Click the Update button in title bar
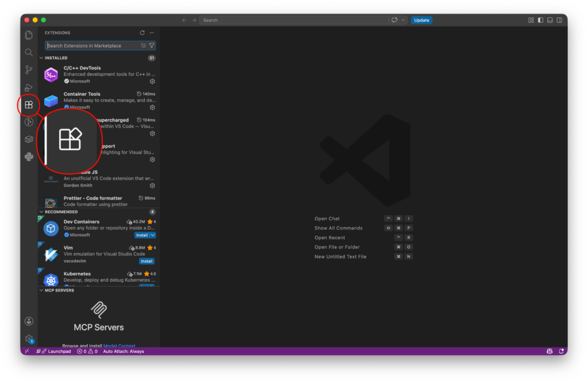This screenshot has width=588, height=382. [421, 20]
